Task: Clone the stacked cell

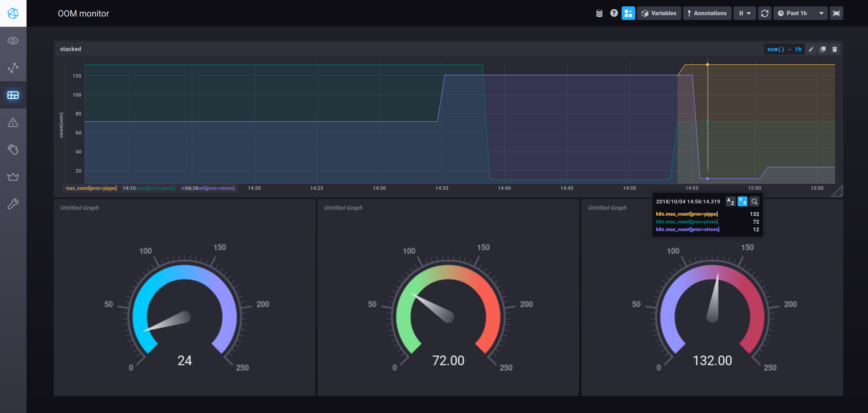Action: pyautogui.click(x=823, y=49)
